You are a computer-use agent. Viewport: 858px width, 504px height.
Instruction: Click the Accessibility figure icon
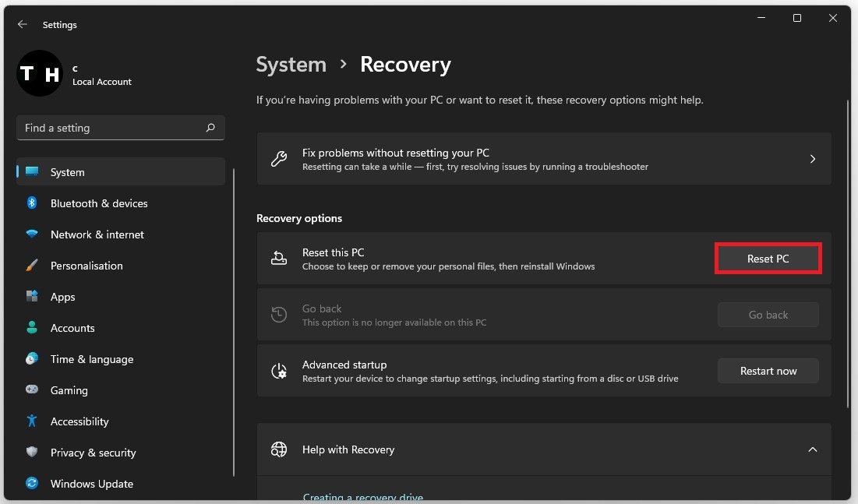click(x=32, y=421)
